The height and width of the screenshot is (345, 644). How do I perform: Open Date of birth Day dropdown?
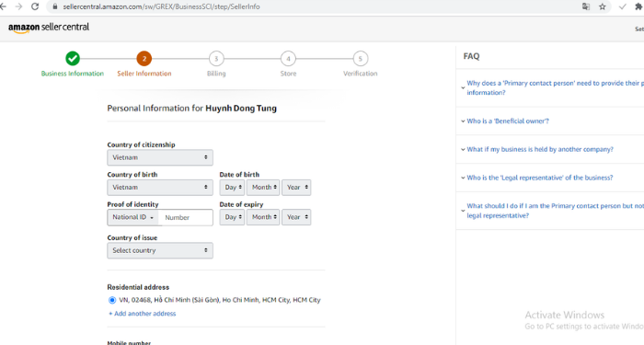click(x=232, y=188)
